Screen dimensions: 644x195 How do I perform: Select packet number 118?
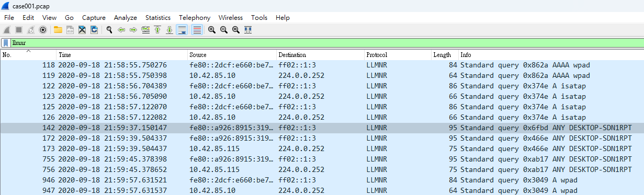322,65
